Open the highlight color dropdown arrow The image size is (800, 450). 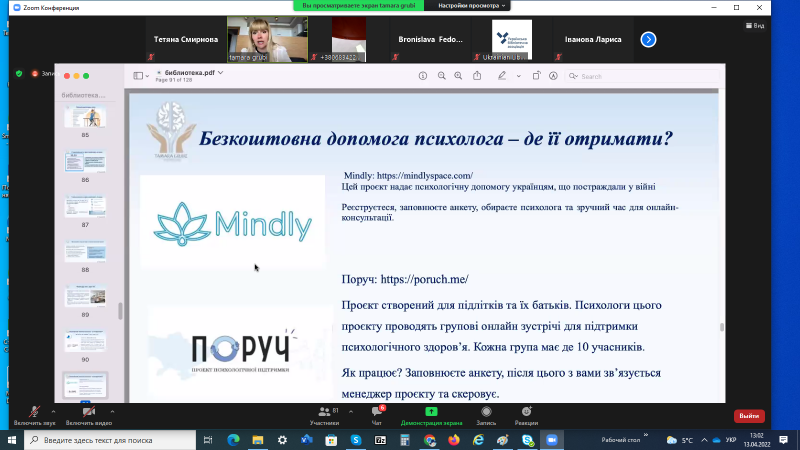[x=518, y=76]
